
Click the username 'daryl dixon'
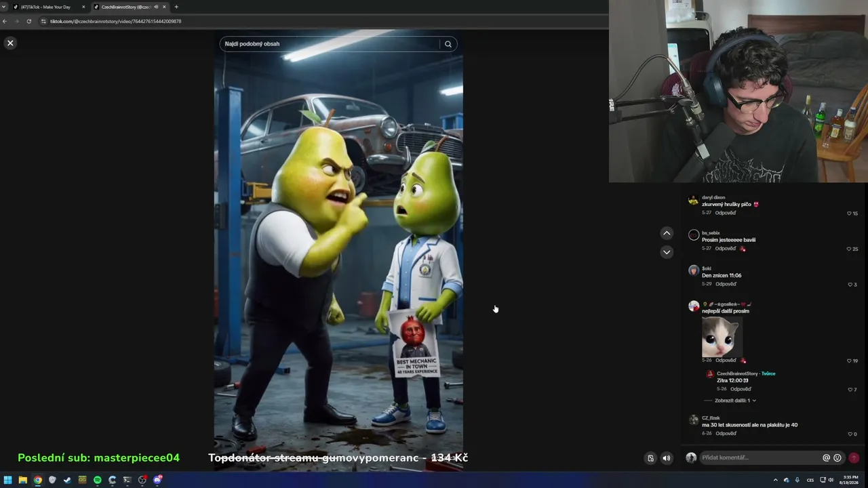(713, 197)
